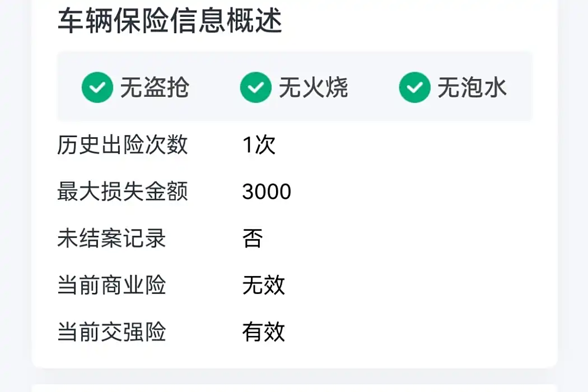
Task: Tap the 有效 compulsory insurance status
Action: (x=264, y=332)
